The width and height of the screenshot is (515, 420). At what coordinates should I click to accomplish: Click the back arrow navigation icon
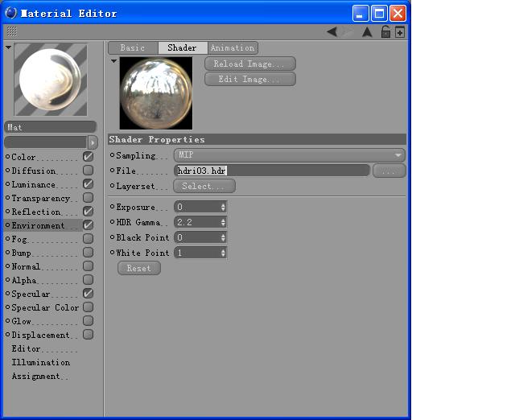pyautogui.click(x=332, y=32)
